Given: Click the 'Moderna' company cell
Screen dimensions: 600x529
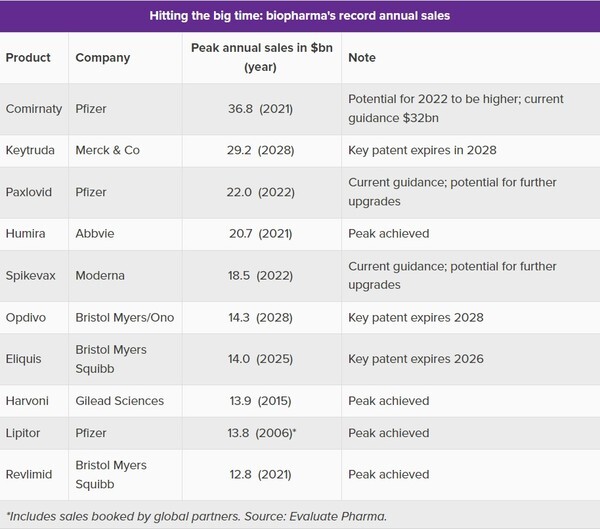Looking at the screenshot, I should tap(100, 275).
